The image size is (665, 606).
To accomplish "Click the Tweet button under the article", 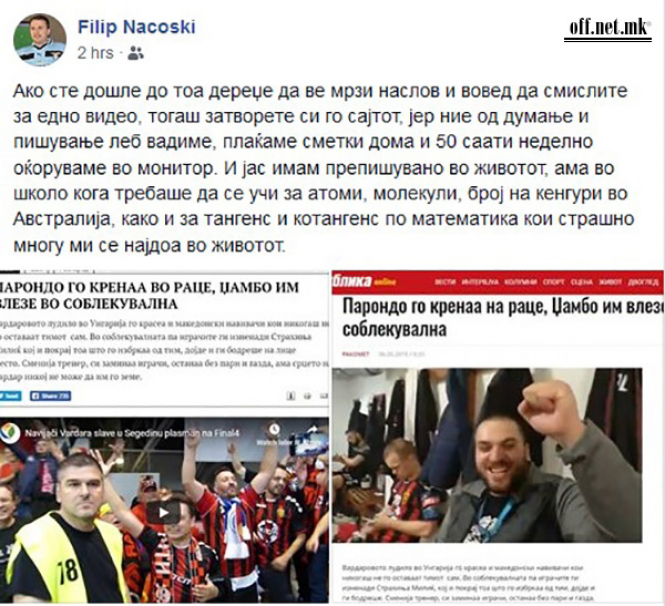I will [10, 396].
